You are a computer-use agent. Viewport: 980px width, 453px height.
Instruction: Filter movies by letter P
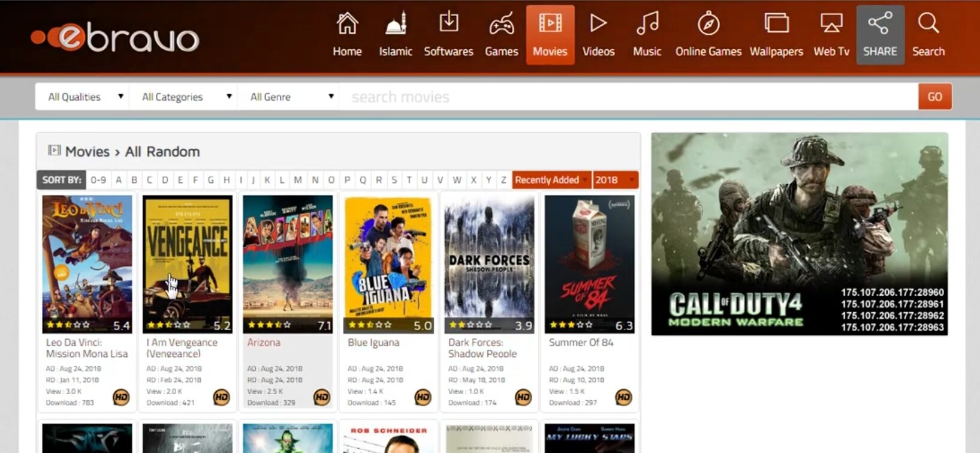pyautogui.click(x=347, y=180)
